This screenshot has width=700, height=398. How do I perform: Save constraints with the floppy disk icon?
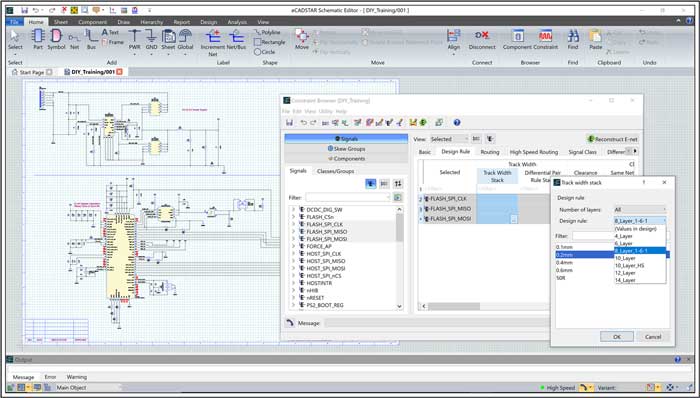coord(289,122)
